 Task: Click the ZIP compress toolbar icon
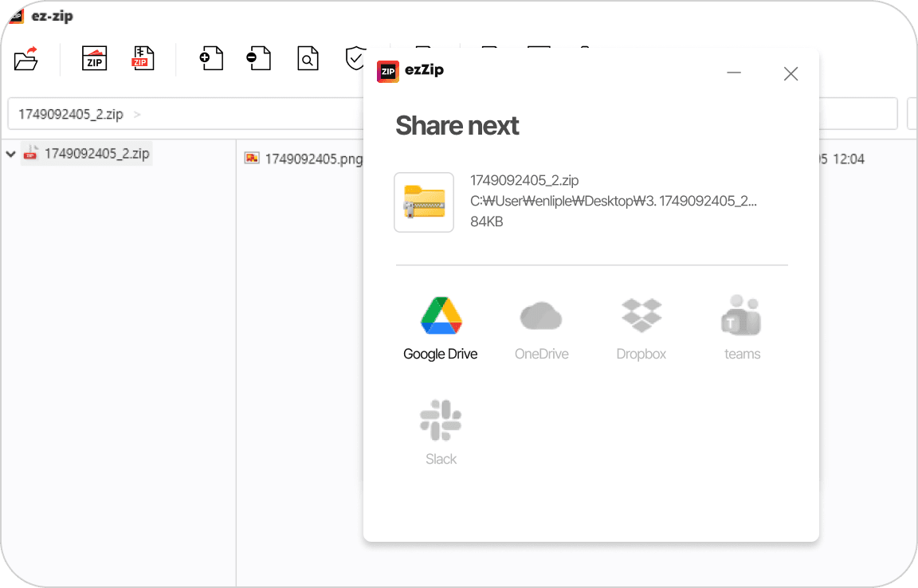(x=94, y=59)
